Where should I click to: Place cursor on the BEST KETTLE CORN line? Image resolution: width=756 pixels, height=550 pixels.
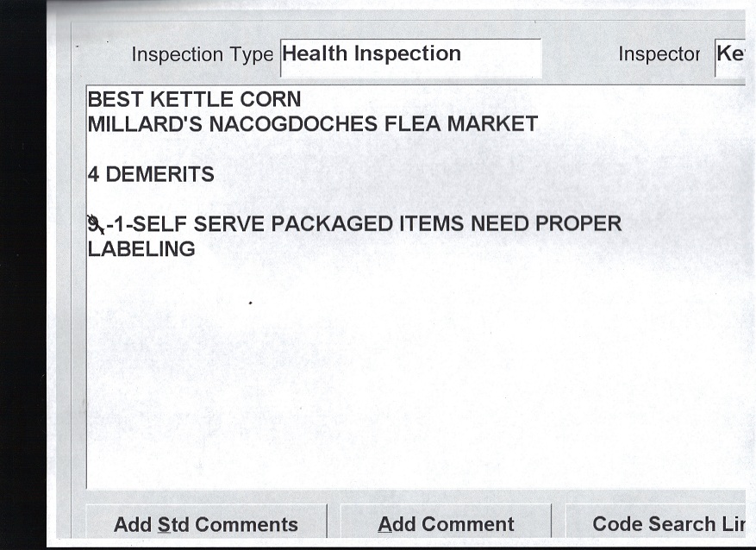[194, 101]
